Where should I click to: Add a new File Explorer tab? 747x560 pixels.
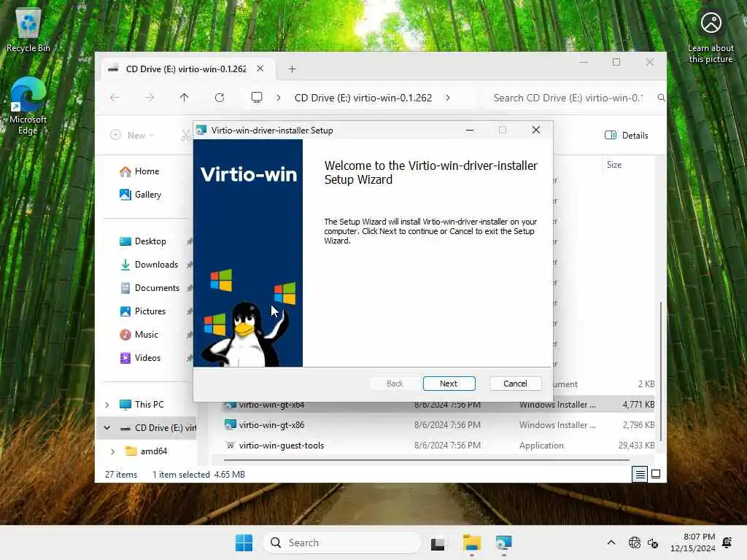point(292,69)
